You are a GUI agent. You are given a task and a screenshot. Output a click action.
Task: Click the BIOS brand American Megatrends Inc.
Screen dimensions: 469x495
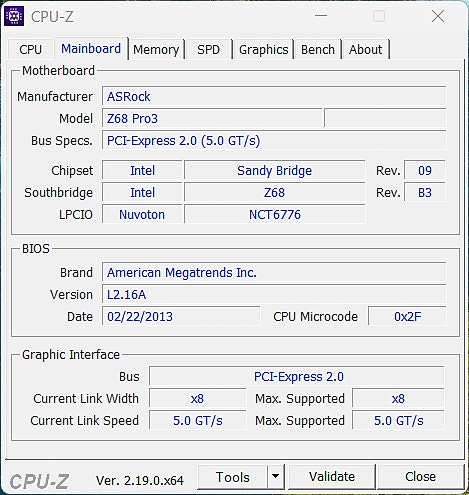point(274,272)
